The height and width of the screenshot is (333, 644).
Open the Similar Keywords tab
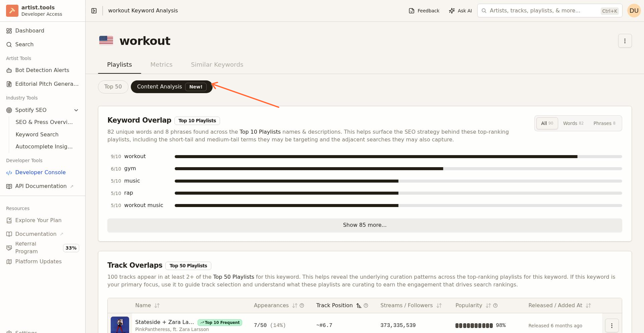pyautogui.click(x=217, y=65)
